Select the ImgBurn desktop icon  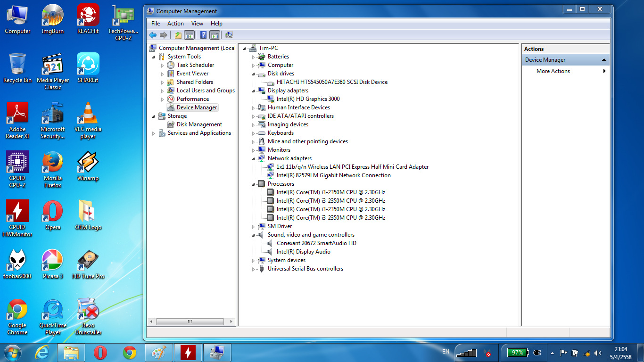pyautogui.click(x=53, y=20)
